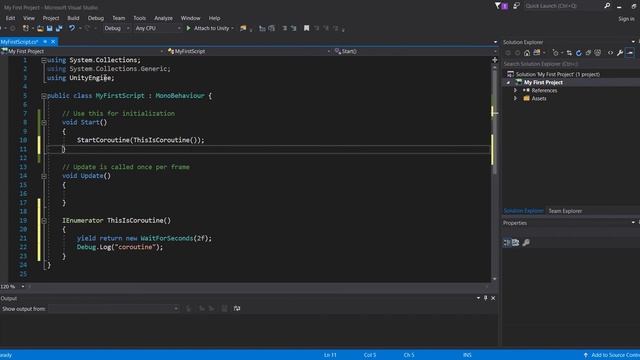Viewport: 640px width, 360px height.
Task: Click Collapse All icon in Solution Explorer
Action: [588, 53]
